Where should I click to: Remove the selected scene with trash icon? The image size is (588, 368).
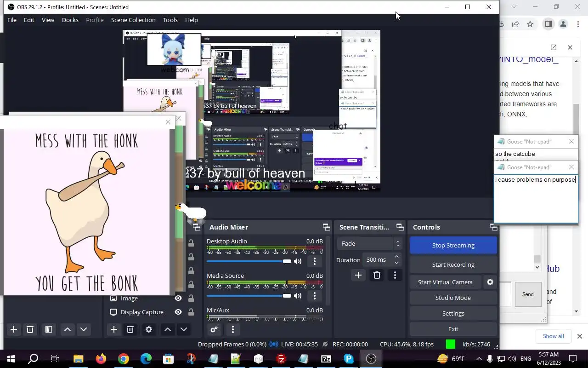pos(30,329)
